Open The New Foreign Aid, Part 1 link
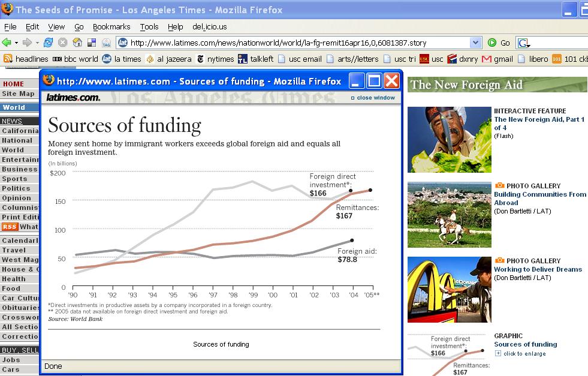This screenshot has height=376, width=588. 539,124
